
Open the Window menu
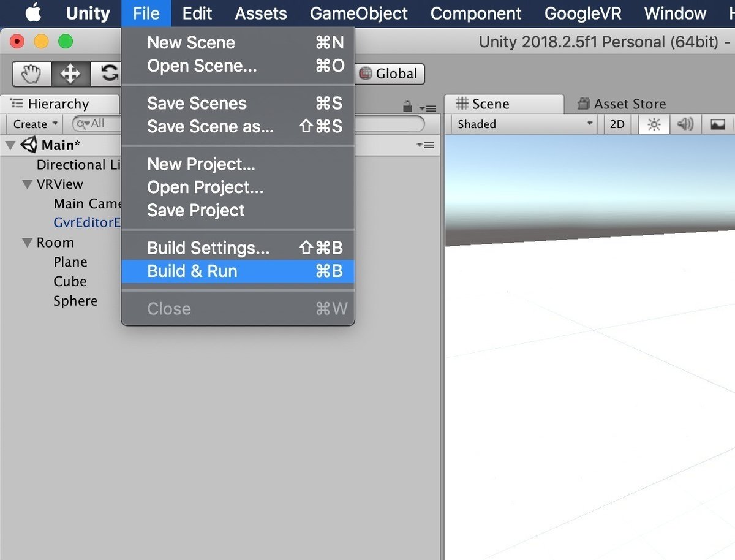tap(675, 13)
